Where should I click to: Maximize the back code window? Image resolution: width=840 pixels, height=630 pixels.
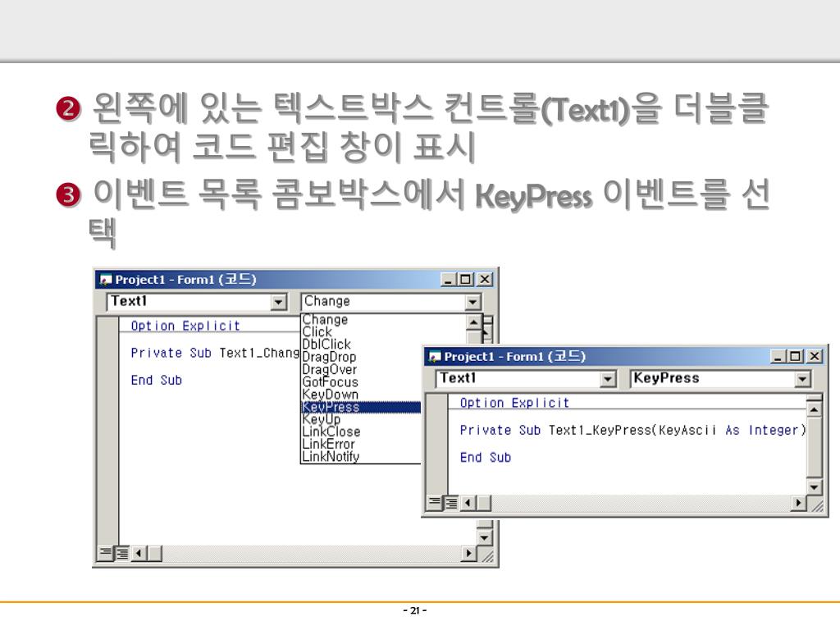466,279
